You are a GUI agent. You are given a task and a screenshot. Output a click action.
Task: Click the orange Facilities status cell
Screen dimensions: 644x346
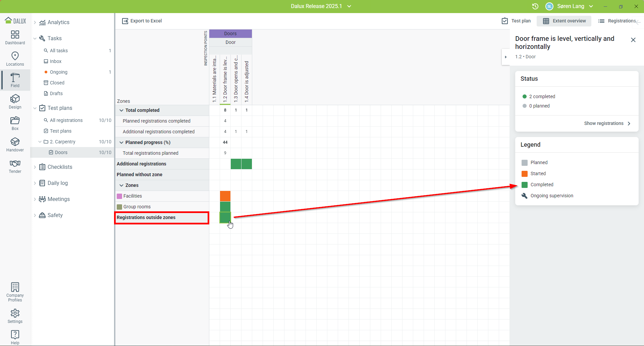point(225,196)
